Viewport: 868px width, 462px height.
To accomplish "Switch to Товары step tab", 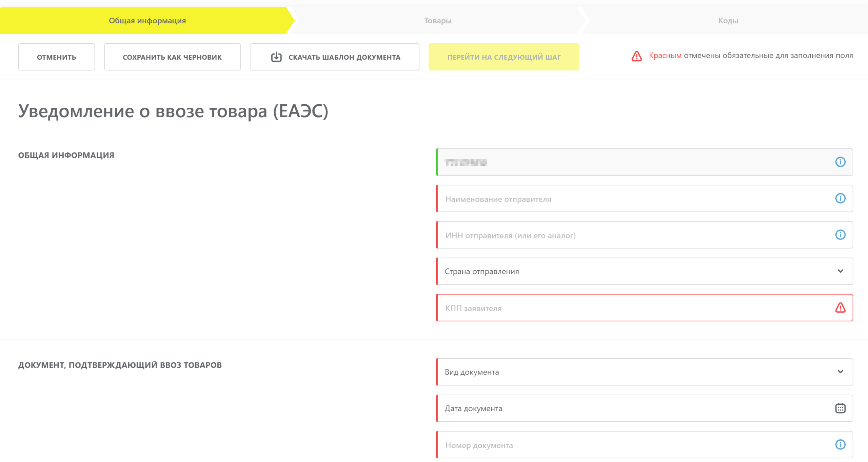I will coord(437,20).
